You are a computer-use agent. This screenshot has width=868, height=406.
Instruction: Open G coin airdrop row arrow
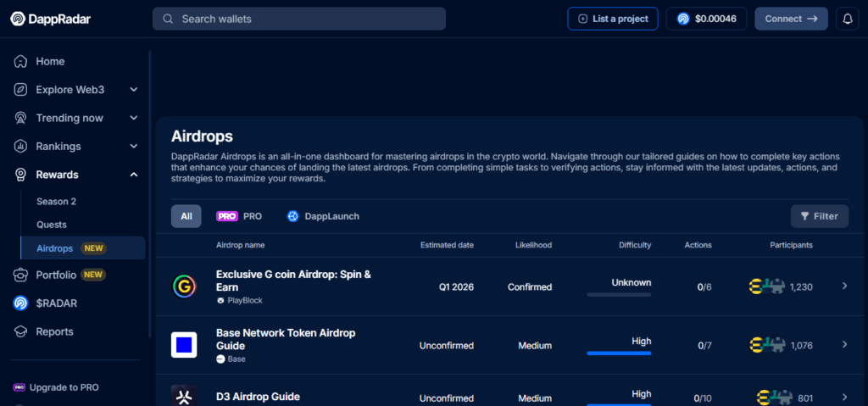(x=845, y=286)
